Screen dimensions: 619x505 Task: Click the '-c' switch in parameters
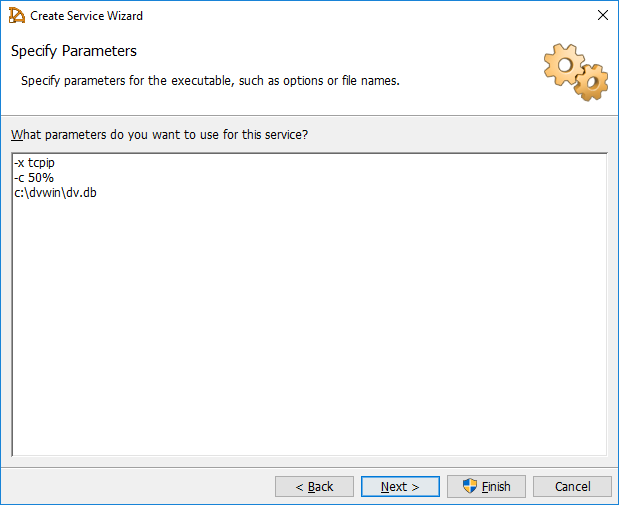pyautogui.click(x=19, y=177)
